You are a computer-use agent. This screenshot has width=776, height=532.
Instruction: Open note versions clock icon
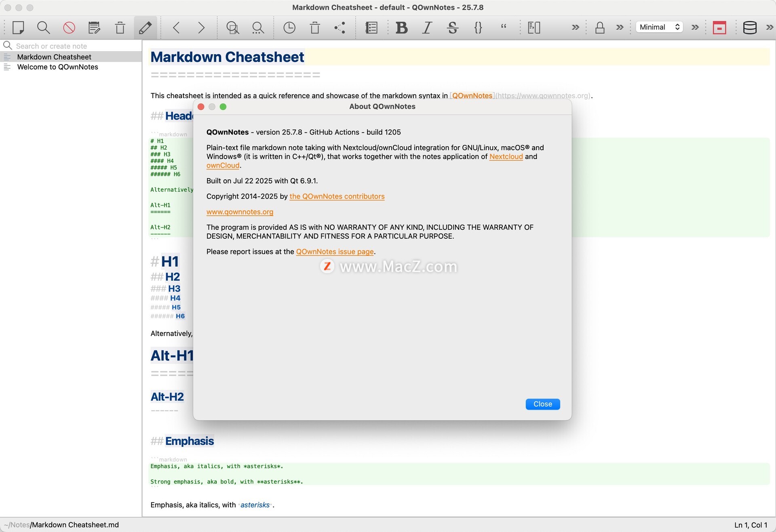(289, 27)
